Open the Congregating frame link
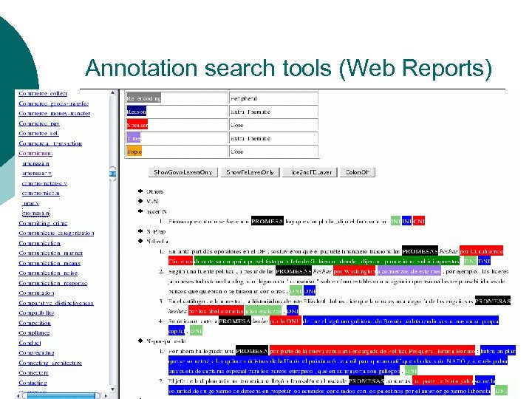The width and height of the screenshot is (532, 399). (36, 353)
